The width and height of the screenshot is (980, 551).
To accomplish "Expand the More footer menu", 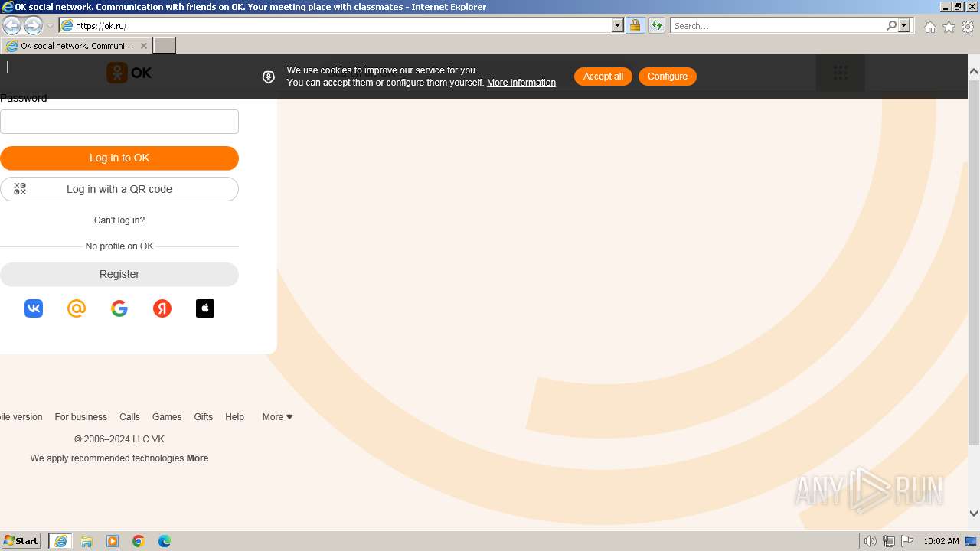I will [278, 417].
